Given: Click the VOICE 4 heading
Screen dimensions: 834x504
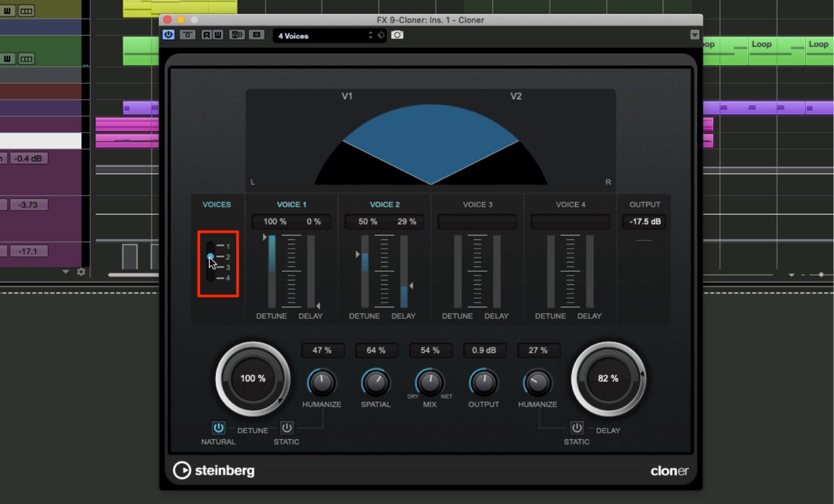Looking at the screenshot, I should point(570,205).
